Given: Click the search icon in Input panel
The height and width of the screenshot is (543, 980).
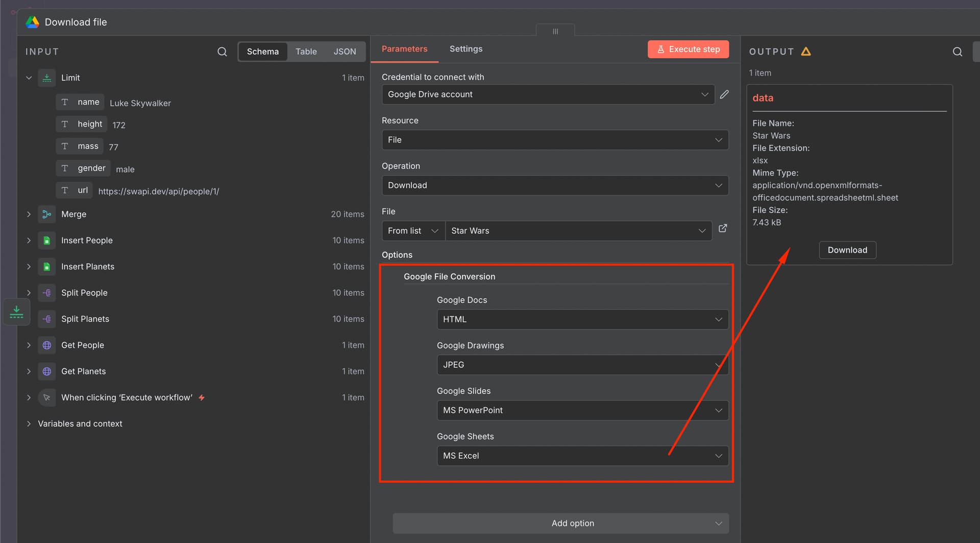Looking at the screenshot, I should click(222, 52).
